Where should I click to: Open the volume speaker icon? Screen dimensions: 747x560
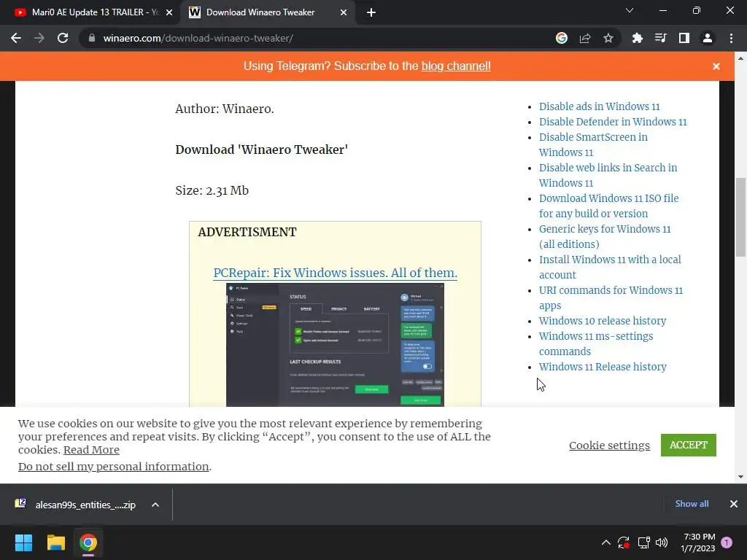[x=662, y=542]
